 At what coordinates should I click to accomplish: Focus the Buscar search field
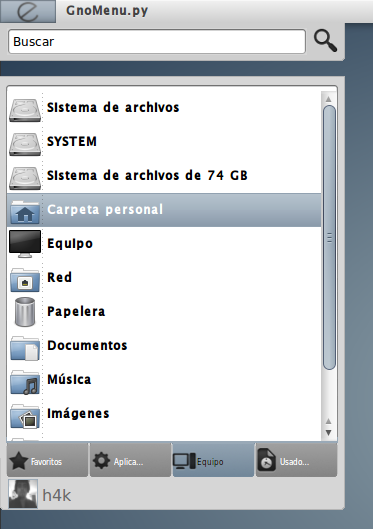click(x=157, y=41)
